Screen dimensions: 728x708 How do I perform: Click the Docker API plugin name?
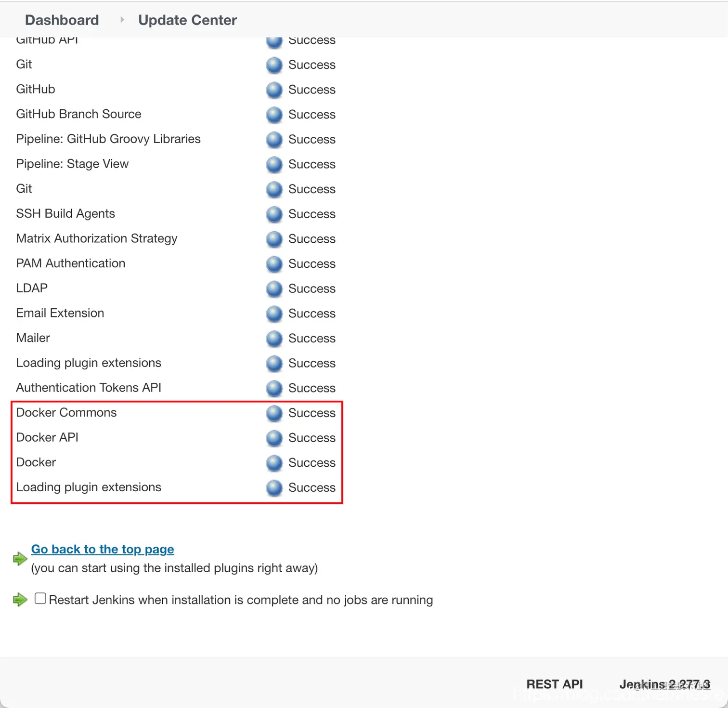point(47,437)
